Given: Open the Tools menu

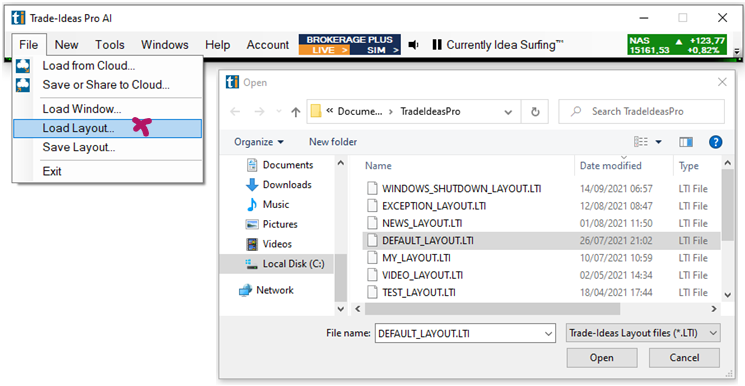Looking at the screenshot, I should 110,45.
